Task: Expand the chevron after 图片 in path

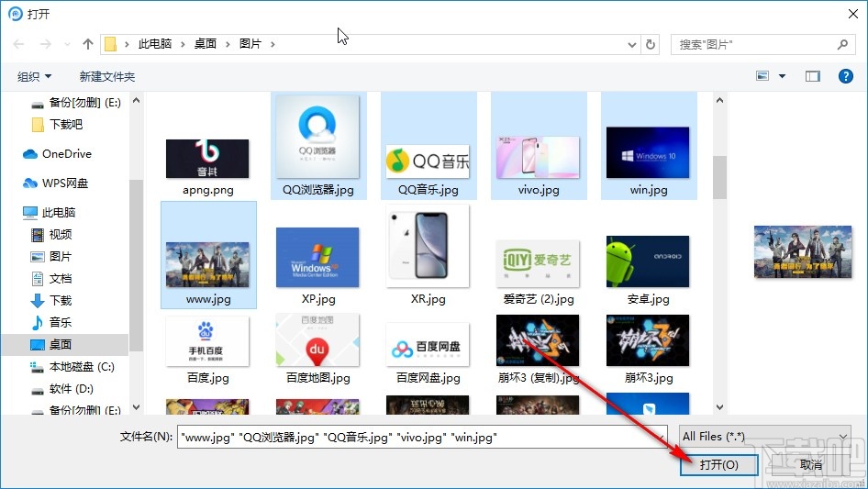Action: point(273,44)
